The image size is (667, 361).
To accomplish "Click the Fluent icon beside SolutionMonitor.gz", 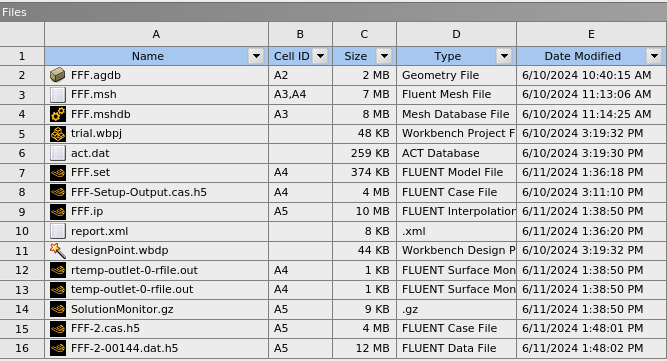I will [x=57, y=309].
